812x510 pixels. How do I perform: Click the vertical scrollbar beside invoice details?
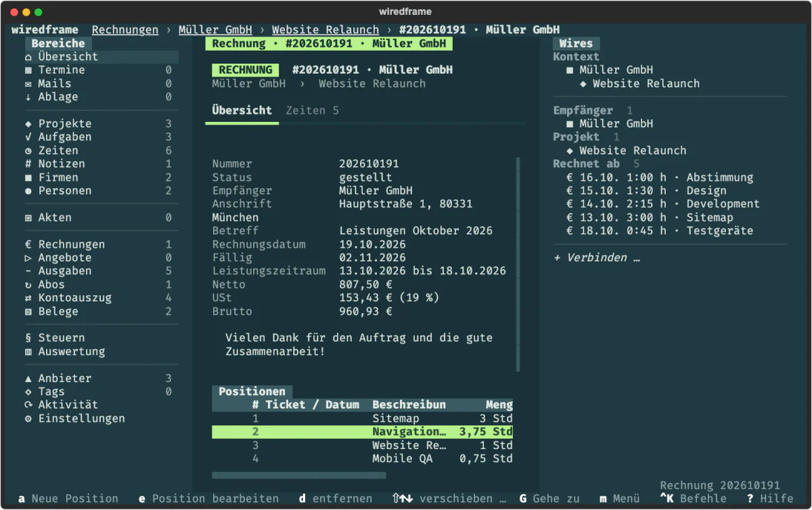pyautogui.click(x=518, y=264)
